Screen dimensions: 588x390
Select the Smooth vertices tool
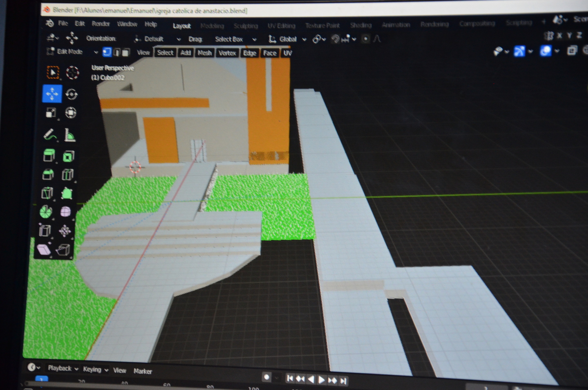pos(65,212)
